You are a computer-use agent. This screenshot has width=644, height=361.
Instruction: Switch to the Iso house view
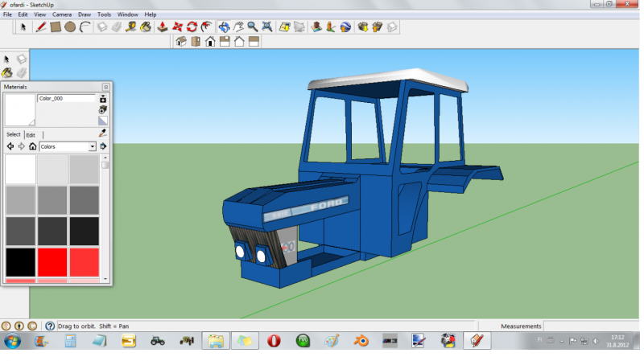click(181, 41)
